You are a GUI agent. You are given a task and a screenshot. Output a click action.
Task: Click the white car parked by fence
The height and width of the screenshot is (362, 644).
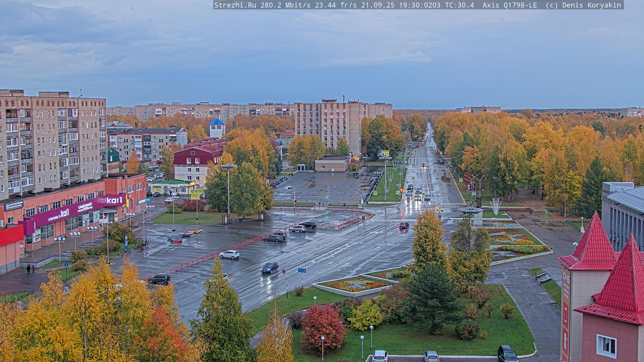coord(229,255)
